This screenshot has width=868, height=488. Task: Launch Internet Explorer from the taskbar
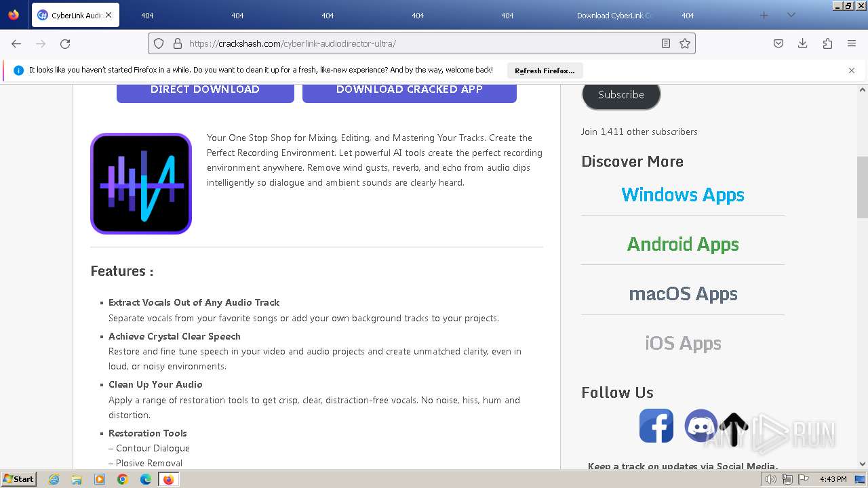click(54, 479)
